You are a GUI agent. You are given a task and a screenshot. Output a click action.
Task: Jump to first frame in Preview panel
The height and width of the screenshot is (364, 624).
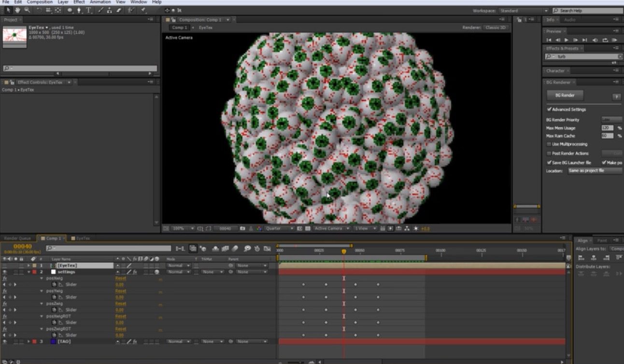[549, 40]
